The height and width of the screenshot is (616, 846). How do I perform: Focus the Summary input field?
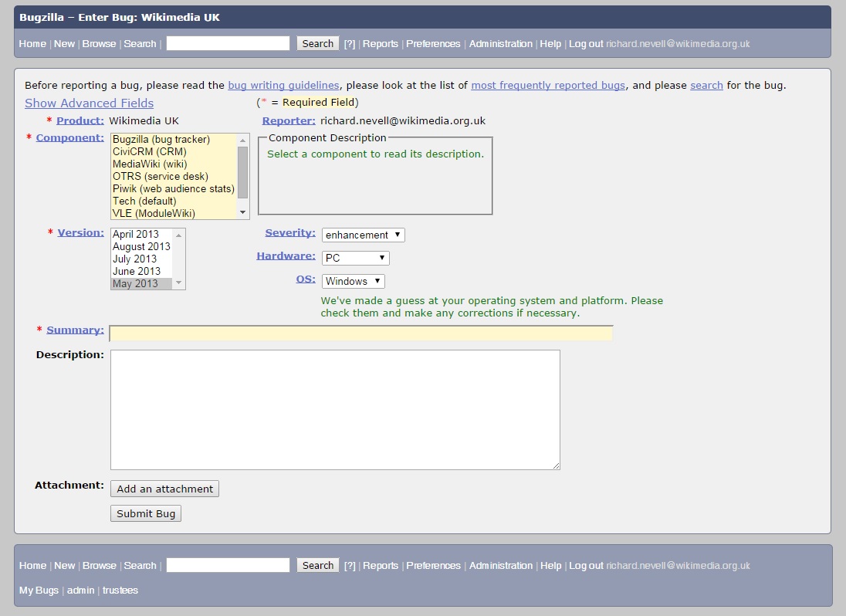point(361,333)
